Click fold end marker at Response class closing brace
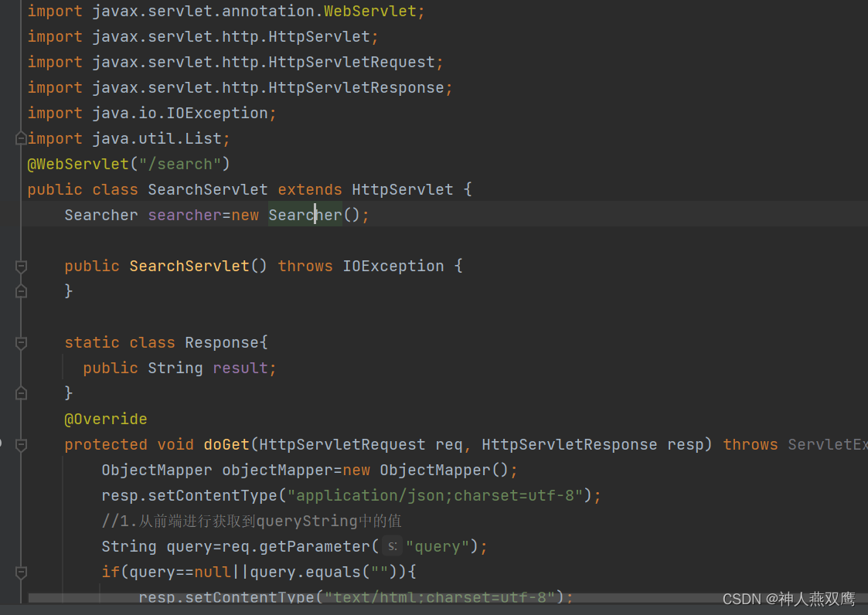 pyautogui.click(x=21, y=393)
